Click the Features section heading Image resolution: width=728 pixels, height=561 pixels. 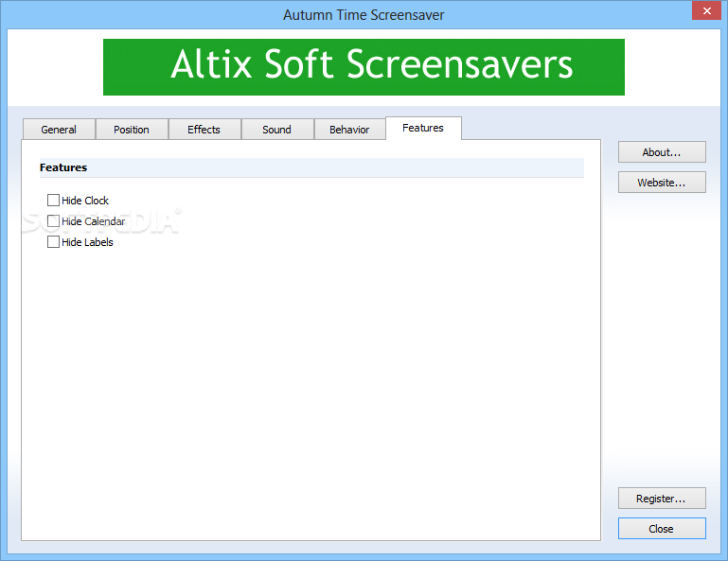click(63, 167)
